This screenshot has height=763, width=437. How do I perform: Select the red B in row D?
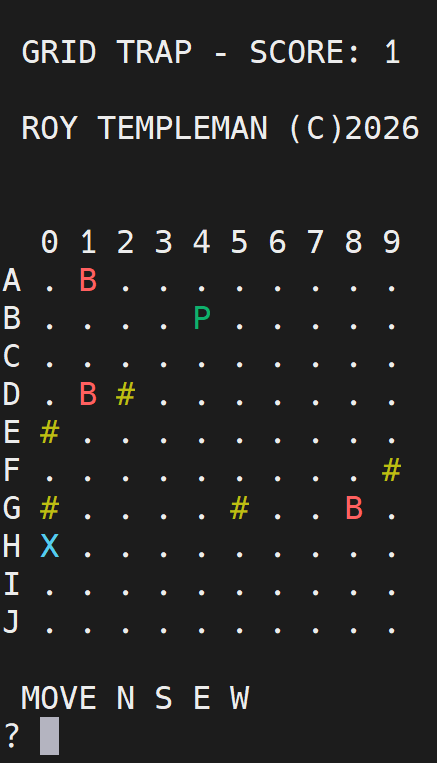pyautogui.click(x=88, y=394)
